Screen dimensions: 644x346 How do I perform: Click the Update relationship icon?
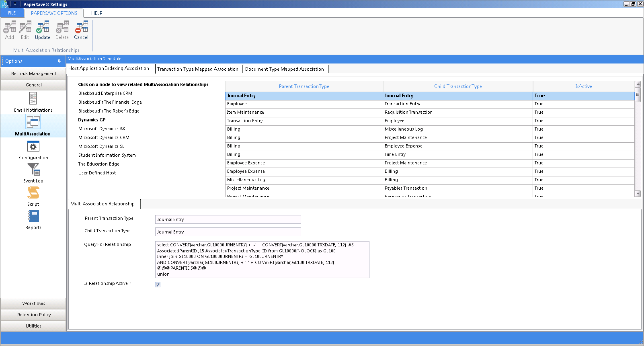(43, 27)
